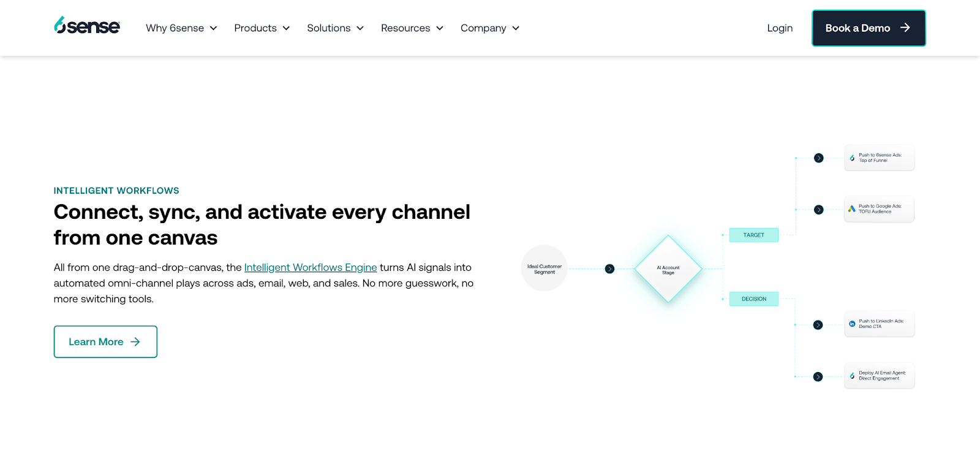
Task: Select the AI Account Stage diamond node
Action: coord(668,269)
